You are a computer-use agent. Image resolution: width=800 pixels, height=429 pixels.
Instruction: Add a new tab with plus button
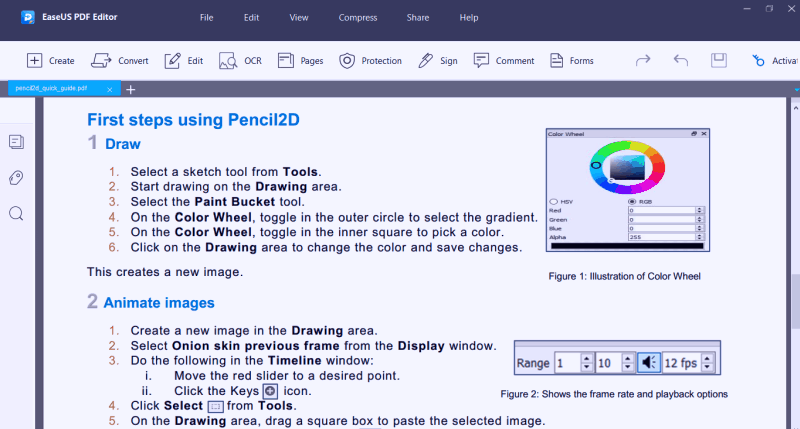point(131,90)
